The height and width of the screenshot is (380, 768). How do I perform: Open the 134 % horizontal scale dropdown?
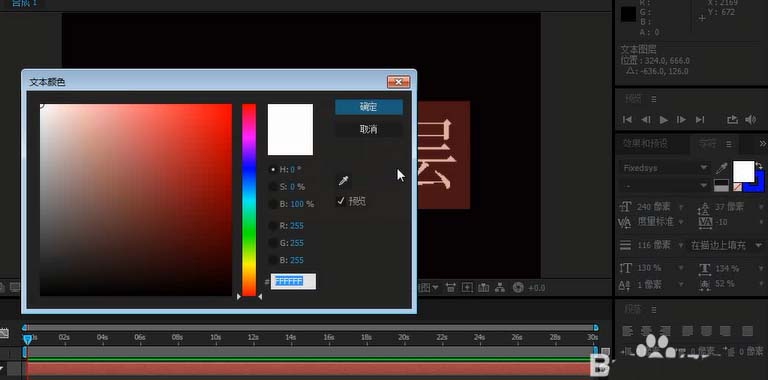pyautogui.click(x=761, y=268)
